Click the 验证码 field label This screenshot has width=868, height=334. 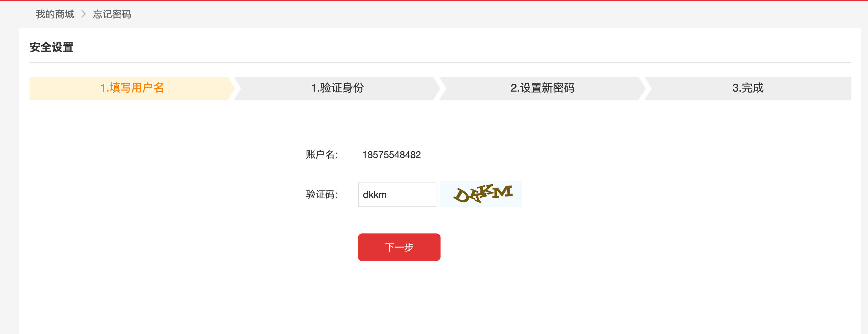click(322, 195)
